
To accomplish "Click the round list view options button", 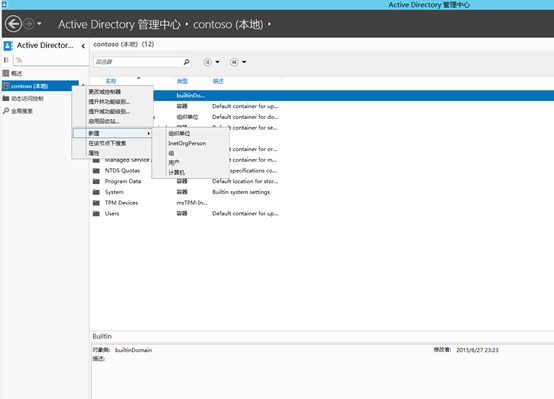I will 207,62.
